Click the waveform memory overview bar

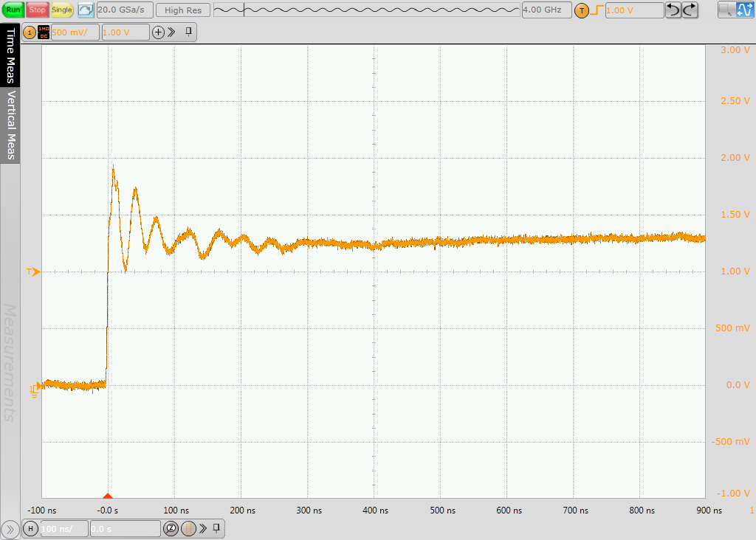coord(366,10)
